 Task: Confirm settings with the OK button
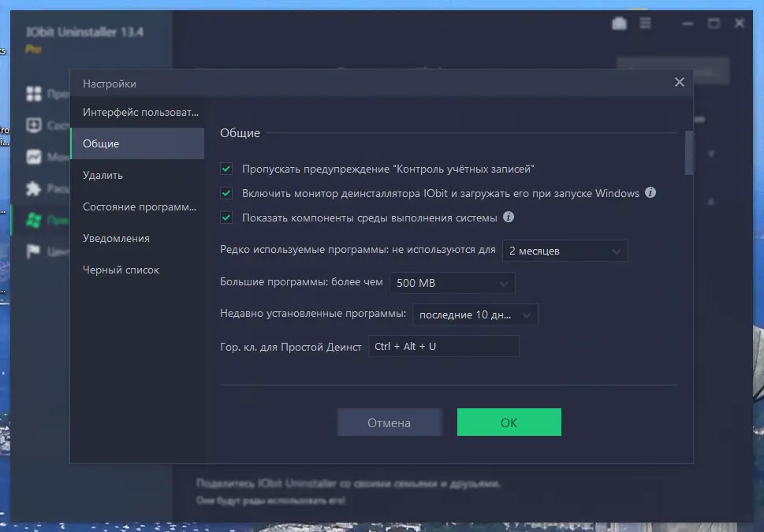click(x=509, y=422)
